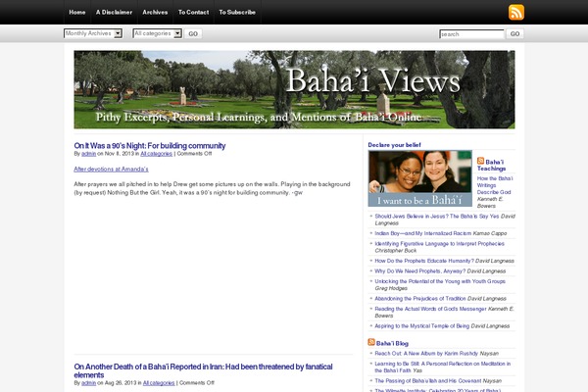Image resolution: width=588 pixels, height=392 pixels.
Task: Click GO button next to search field
Action: click(x=514, y=33)
